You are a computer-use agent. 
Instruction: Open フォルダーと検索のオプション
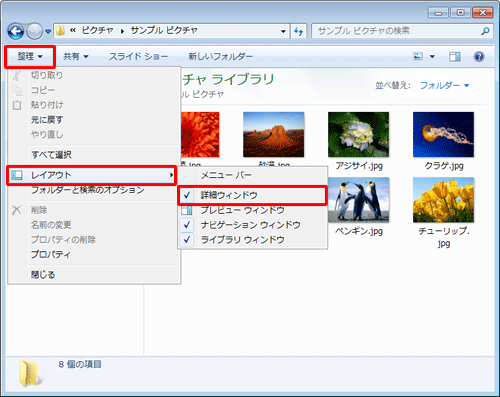click(94, 190)
